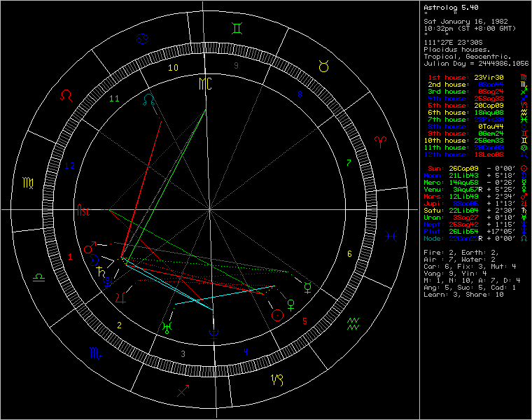Click the 'Astrolog 5.40' header text

click(448, 7)
